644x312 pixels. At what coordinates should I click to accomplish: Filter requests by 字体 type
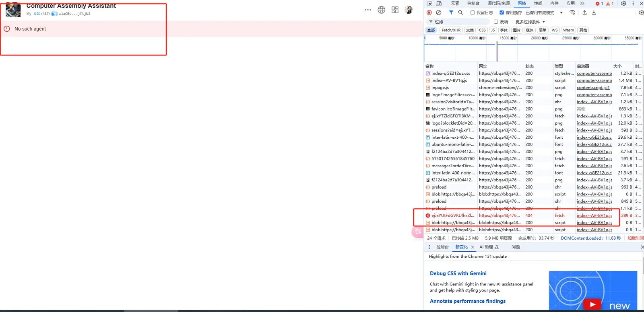click(x=504, y=30)
